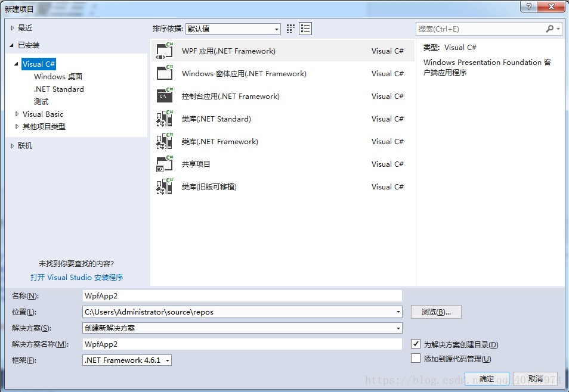Screen dimensions: 569x392
Task: Enable 添加到源代码管理 checkbox
Action: [416, 358]
